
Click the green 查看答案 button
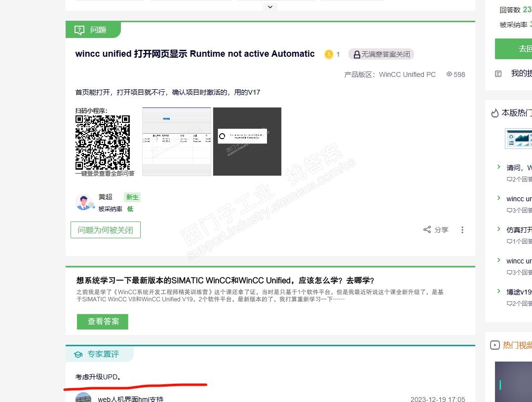point(103,322)
